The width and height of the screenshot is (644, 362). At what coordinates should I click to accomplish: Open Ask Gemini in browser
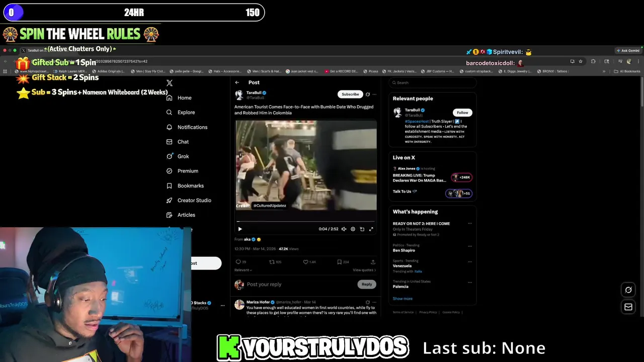pyautogui.click(x=628, y=50)
